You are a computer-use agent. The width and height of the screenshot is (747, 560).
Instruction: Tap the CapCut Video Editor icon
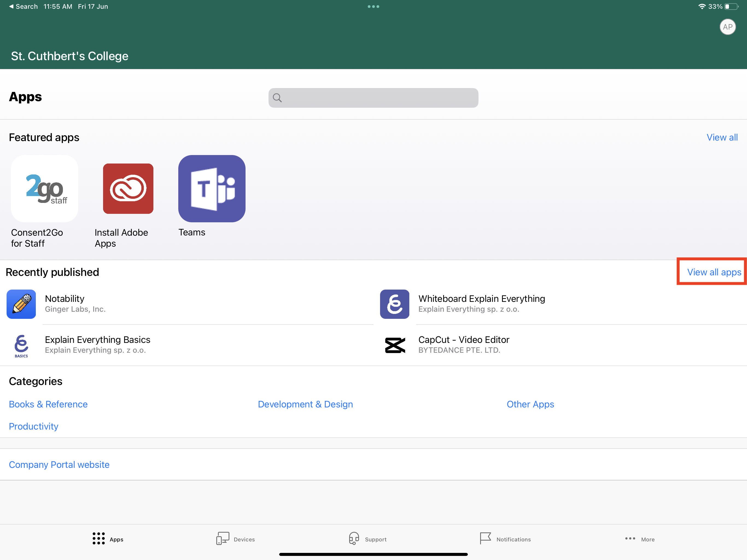click(x=395, y=345)
